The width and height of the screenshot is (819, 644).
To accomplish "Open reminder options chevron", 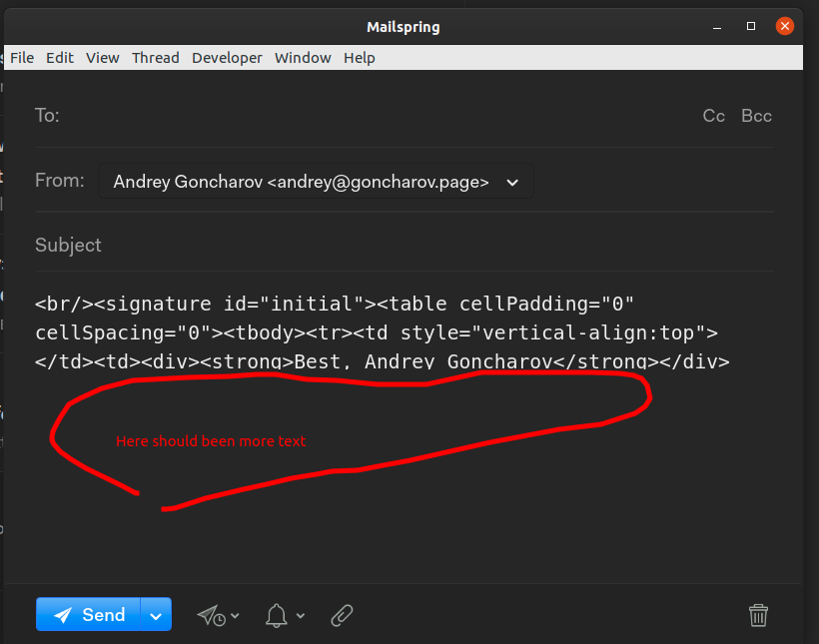I will click(299, 617).
